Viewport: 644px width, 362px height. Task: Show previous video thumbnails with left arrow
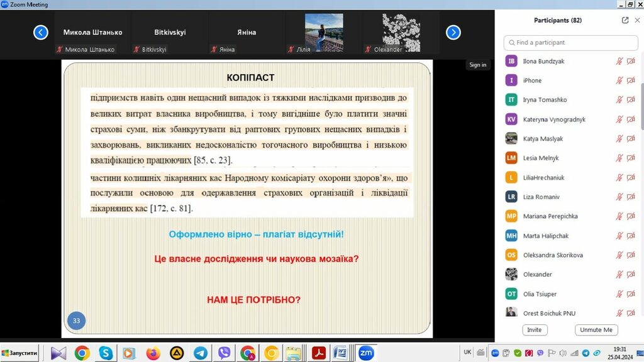[41, 33]
